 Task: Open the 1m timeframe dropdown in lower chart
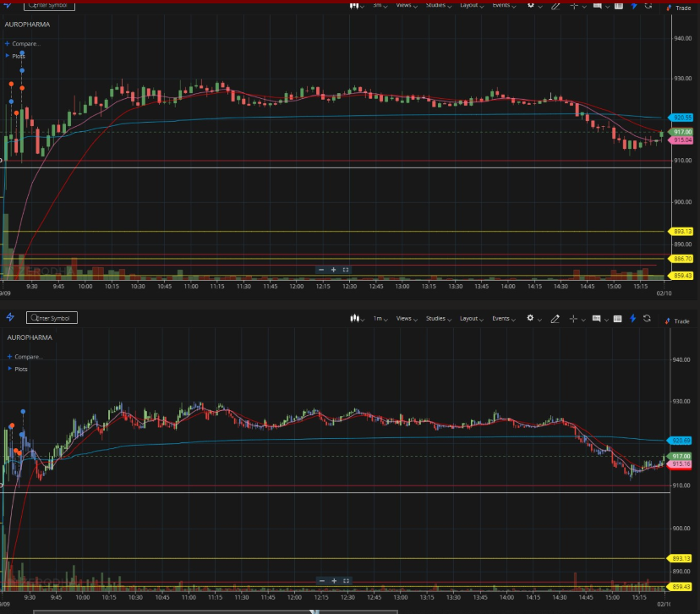coord(380,318)
